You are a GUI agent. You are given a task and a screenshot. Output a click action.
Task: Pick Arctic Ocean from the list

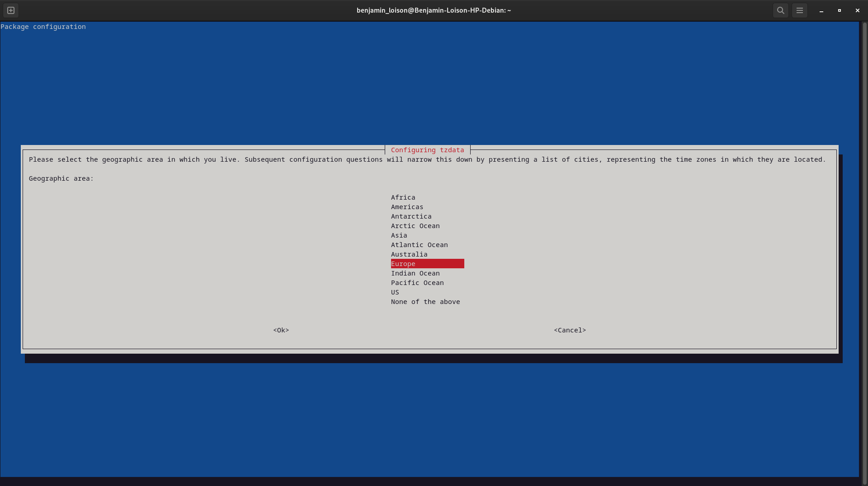[415, 226]
